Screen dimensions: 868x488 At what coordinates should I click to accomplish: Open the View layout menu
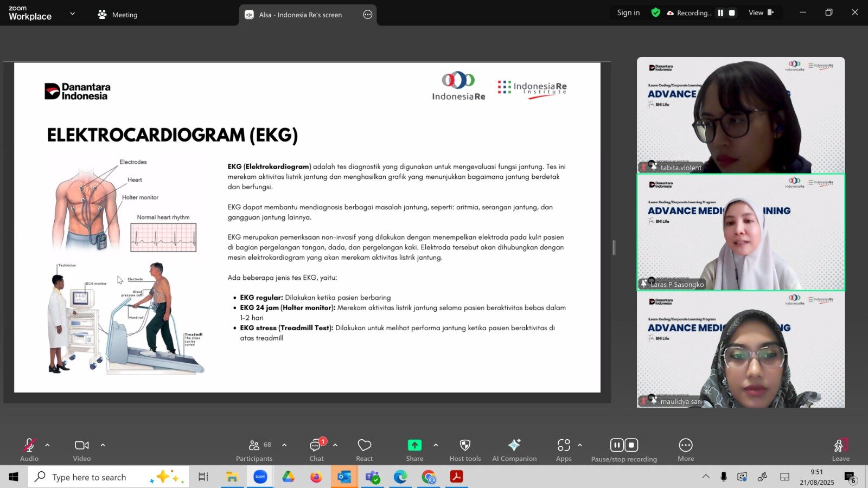(x=761, y=13)
